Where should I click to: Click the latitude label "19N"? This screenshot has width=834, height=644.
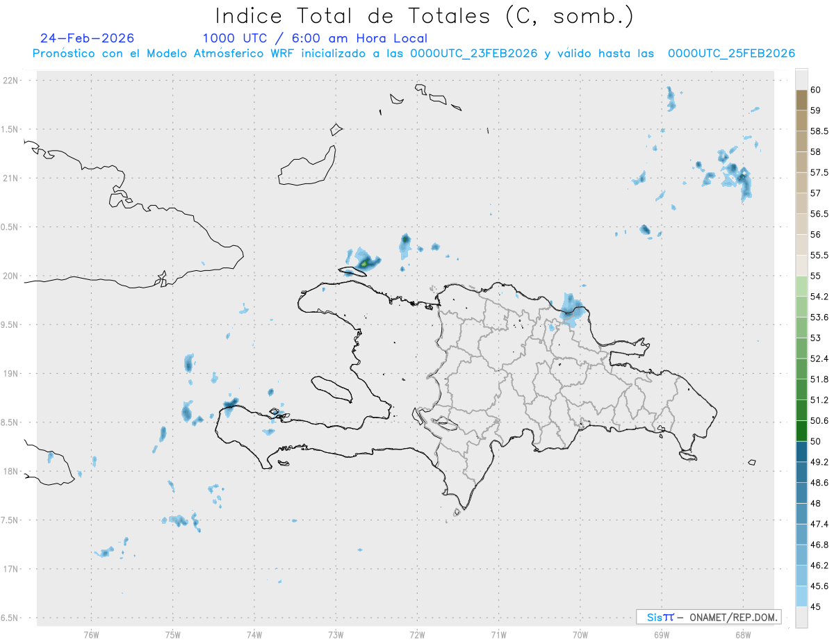12,374
